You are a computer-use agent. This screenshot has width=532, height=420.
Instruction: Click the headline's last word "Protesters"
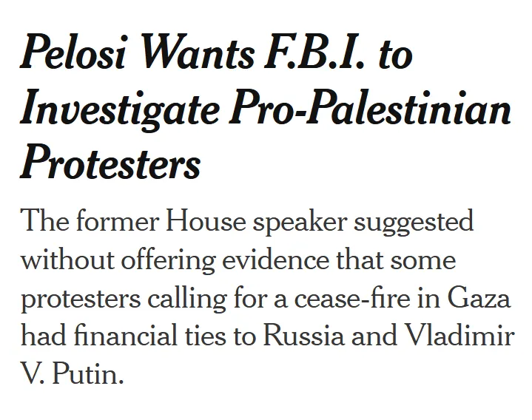[110, 163]
